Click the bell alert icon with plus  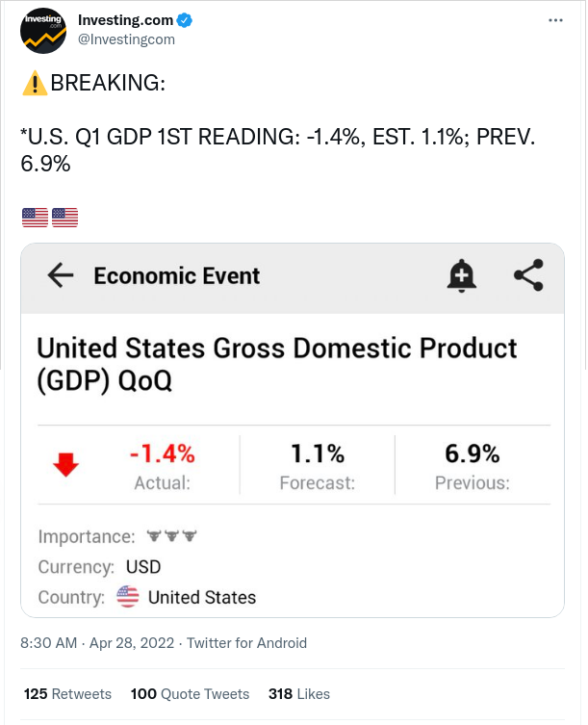(x=461, y=276)
